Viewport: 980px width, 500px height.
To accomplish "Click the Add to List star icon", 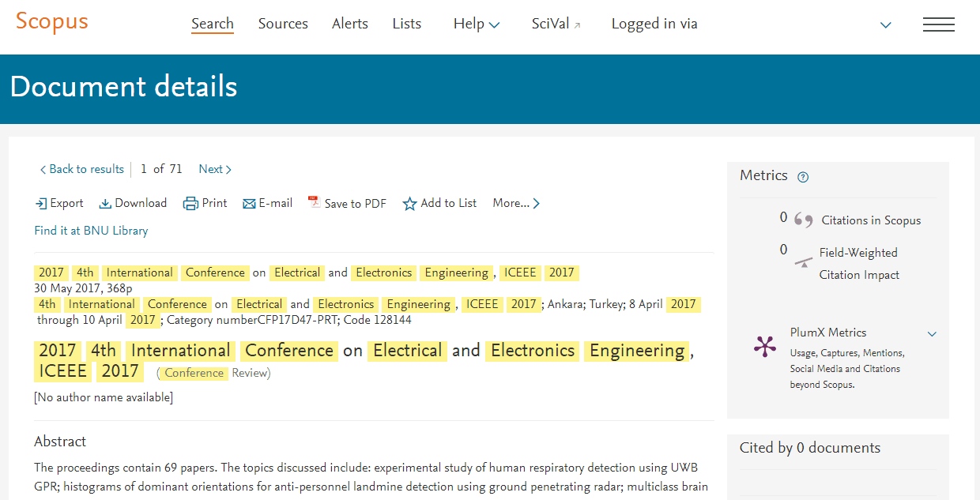I will pos(409,204).
